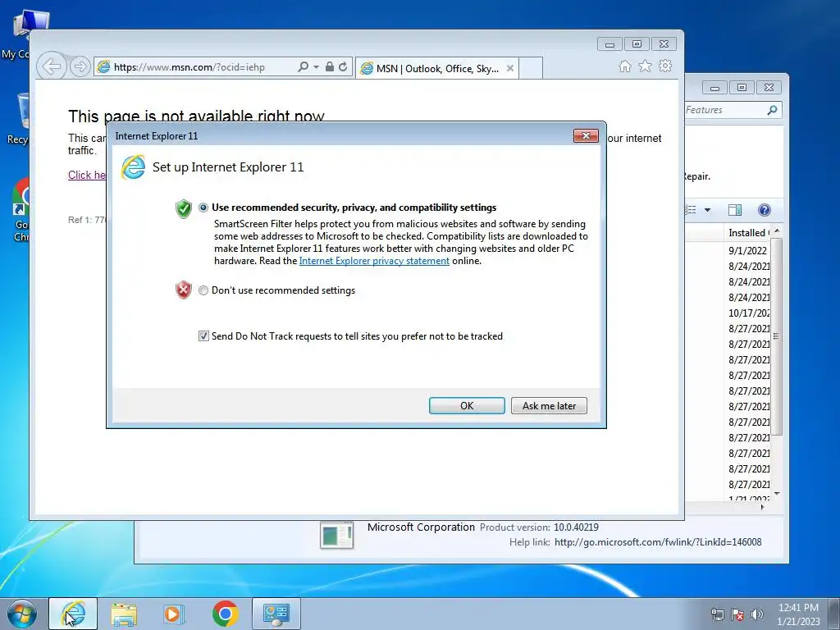Click search icon in Programs and Features window
Viewport: 840px width, 630px height.
click(x=772, y=110)
